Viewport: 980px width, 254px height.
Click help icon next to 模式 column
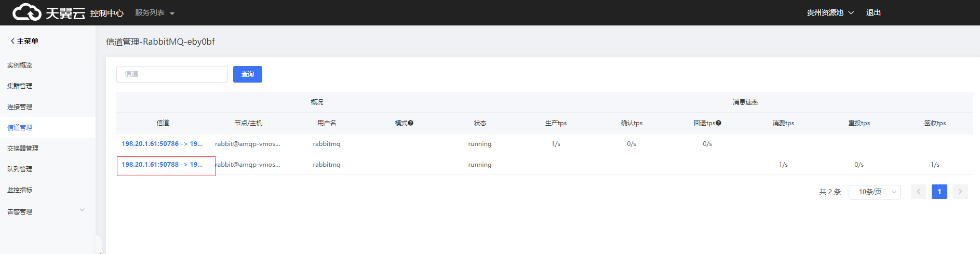point(410,123)
